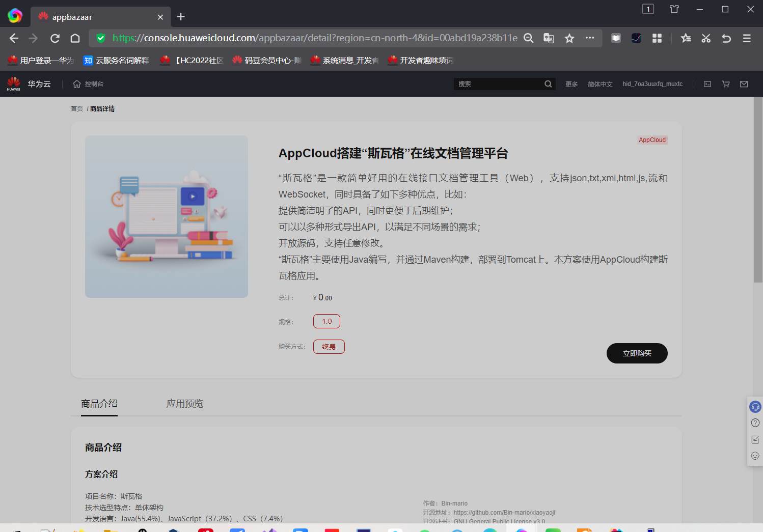763x532 pixels.
Task: Open the extensions grid icon
Action: pyautogui.click(x=657, y=38)
